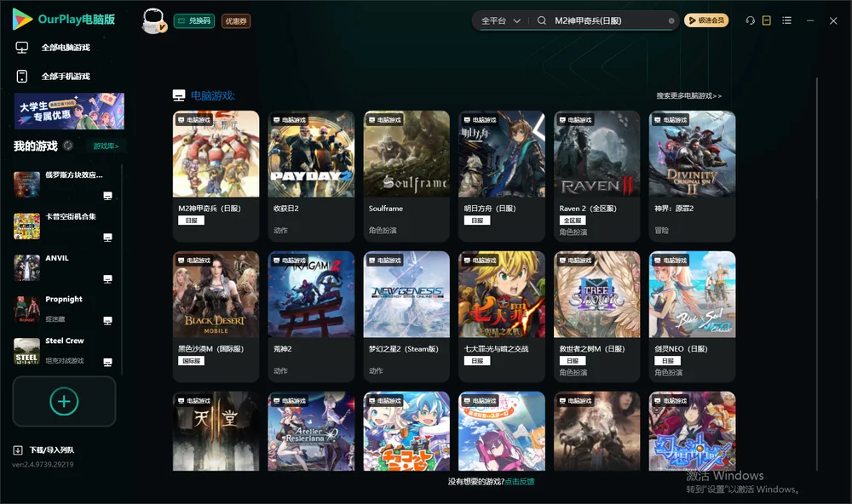Open customer support headset icon
The height and width of the screenshot is (504, 852).
tap(751, 20)
